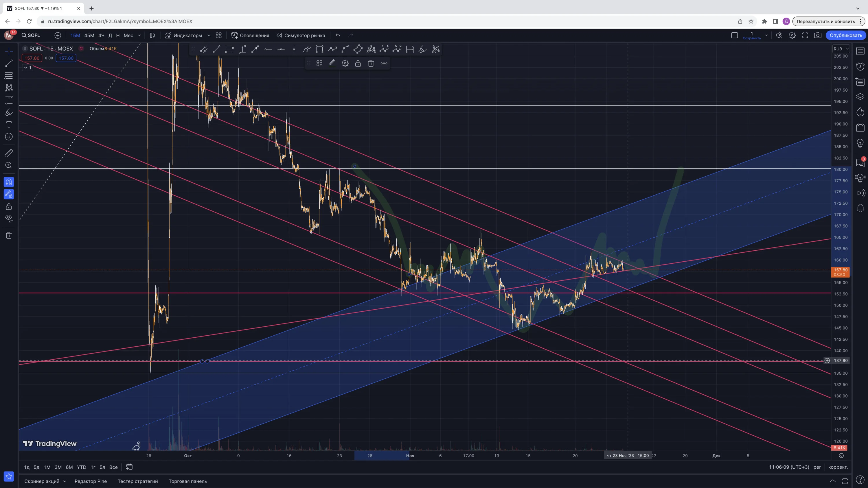
Task: Open more options on the floating drawing toolbar
Action: [384, 63]
